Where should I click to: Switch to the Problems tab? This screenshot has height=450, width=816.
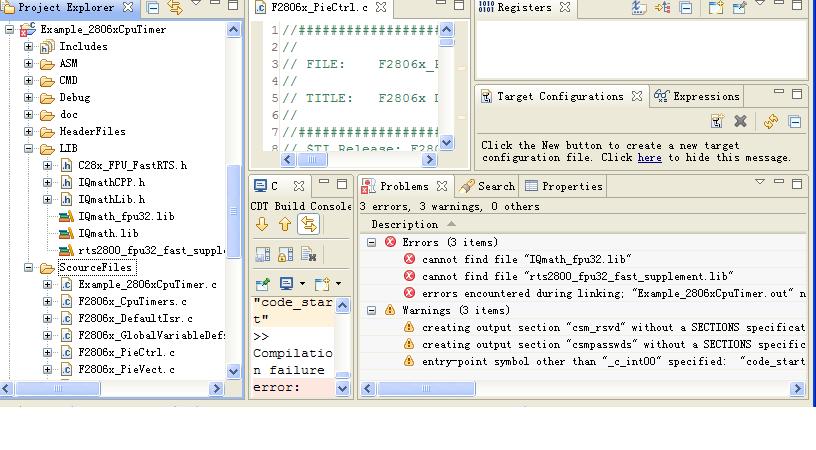(404, 186)
